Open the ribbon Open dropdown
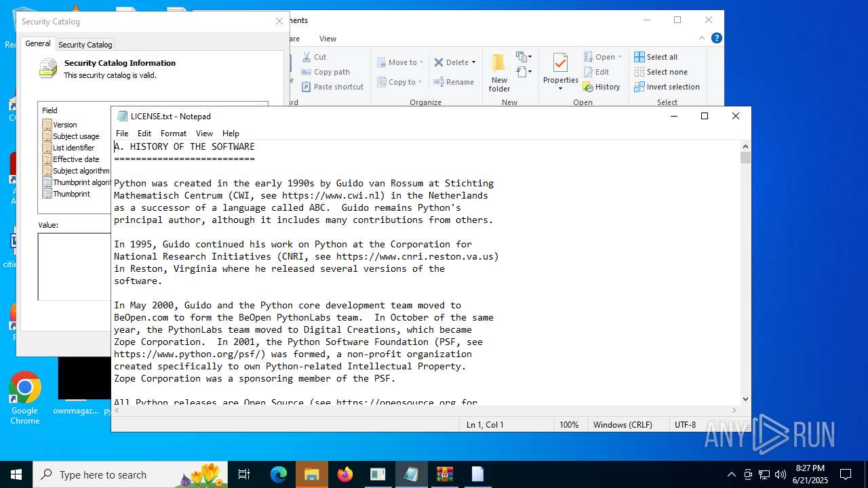The image size is (868, 488). 603,57
